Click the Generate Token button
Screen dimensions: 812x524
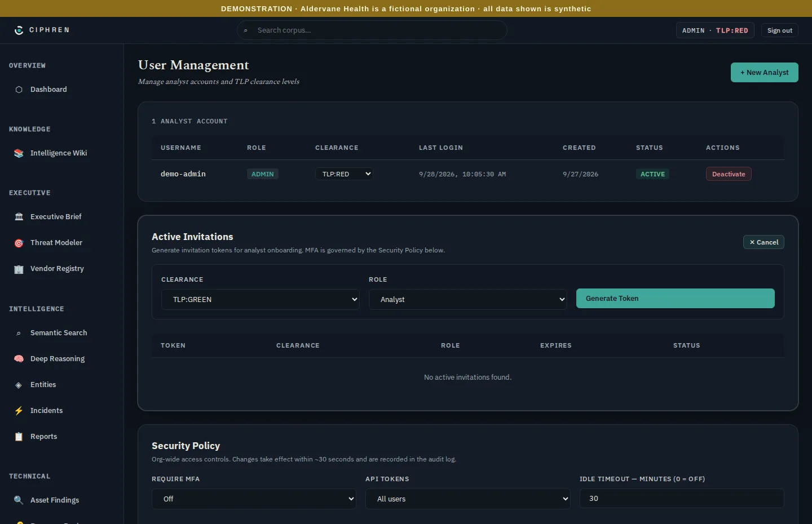coord(676,299)
